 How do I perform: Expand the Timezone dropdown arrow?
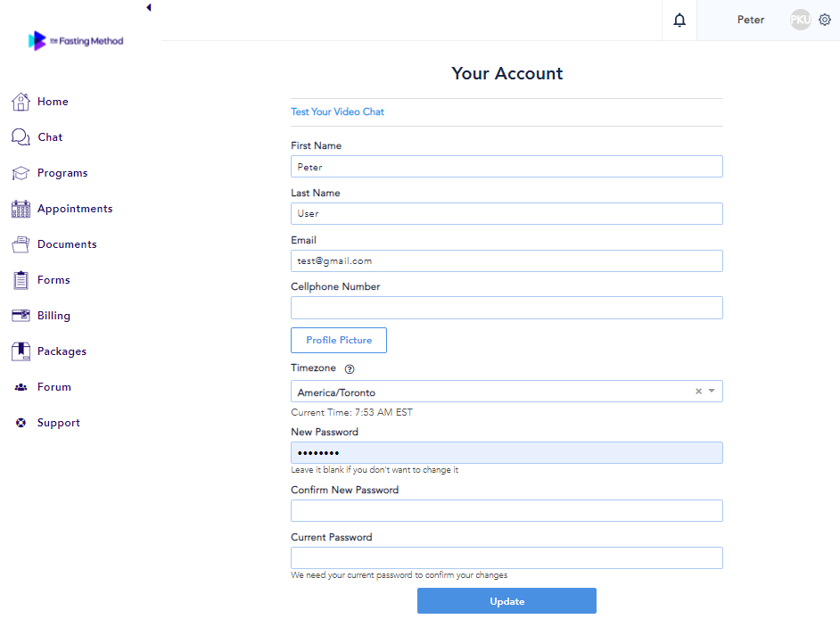coord(712,392)
